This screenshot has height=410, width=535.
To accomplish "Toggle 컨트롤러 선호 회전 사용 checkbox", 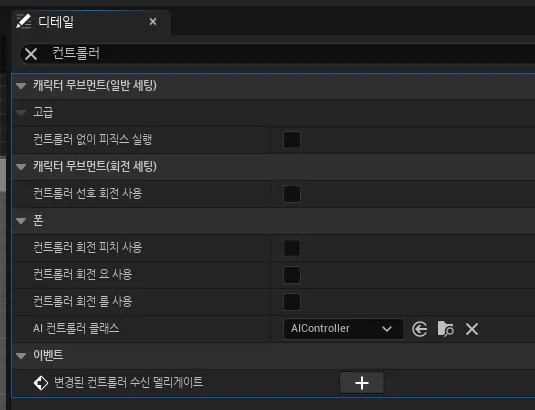I will pos(292,194).
